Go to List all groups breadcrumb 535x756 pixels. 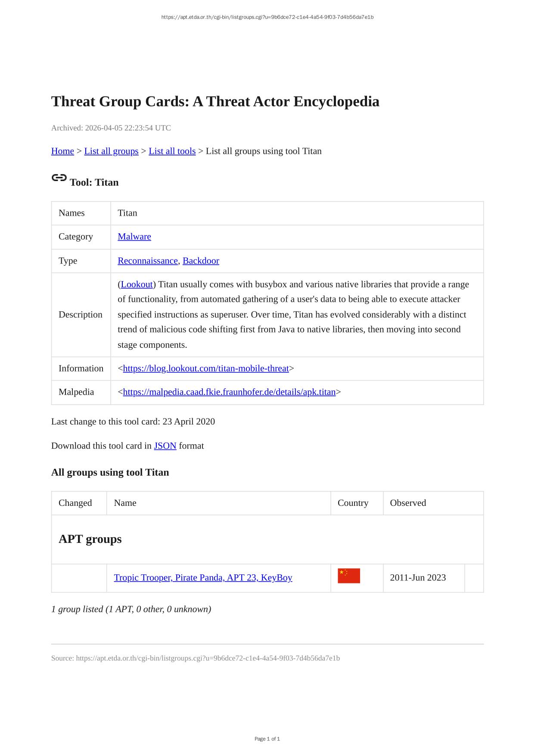(x=111, y=151)
